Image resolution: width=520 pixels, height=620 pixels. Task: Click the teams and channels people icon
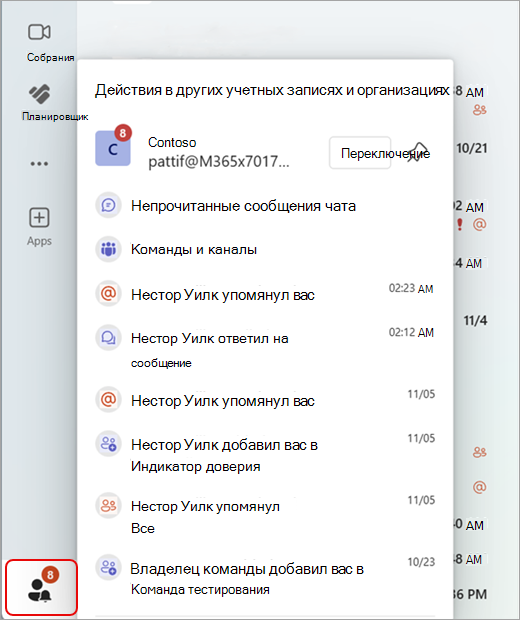[x=108, y=249]
